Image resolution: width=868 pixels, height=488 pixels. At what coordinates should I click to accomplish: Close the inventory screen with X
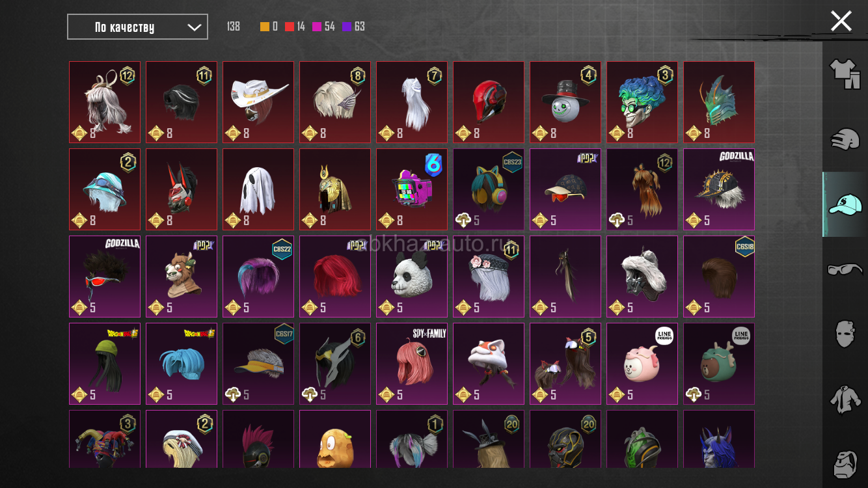click(x=841, y=21)
